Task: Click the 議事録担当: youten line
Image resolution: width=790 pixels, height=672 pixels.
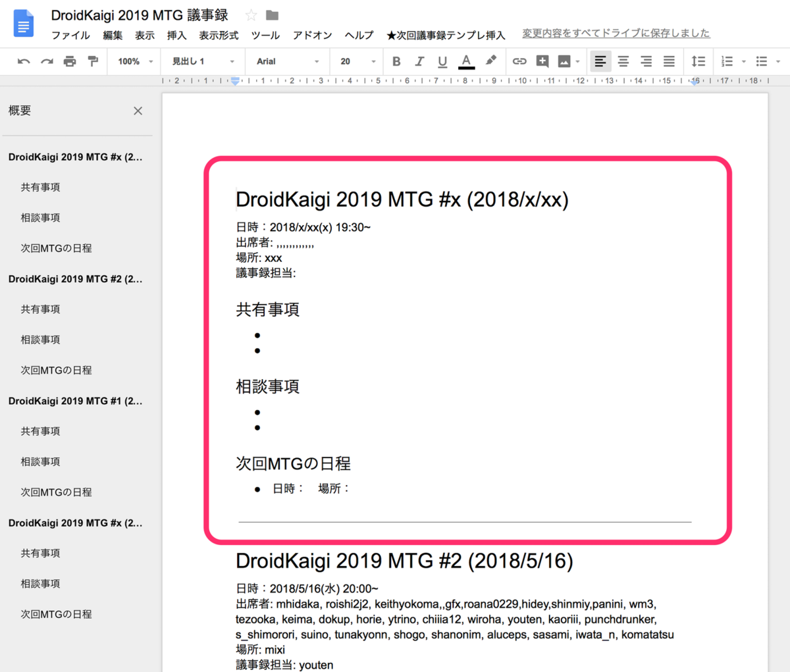Action: (284, 665)
